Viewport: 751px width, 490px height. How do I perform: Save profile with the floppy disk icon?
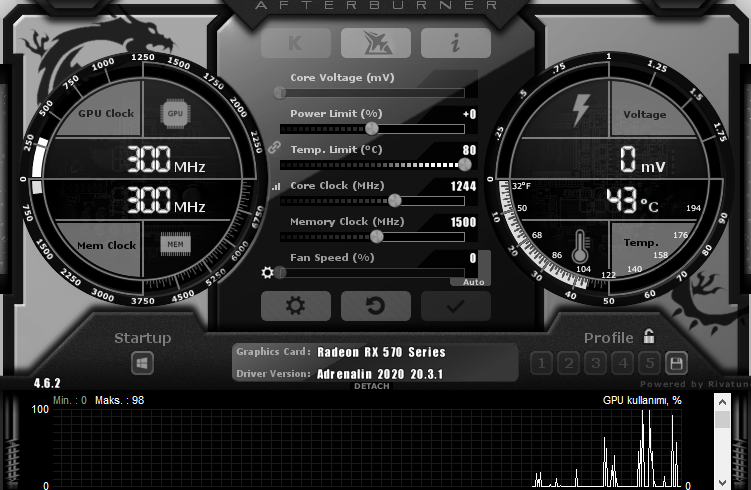[676, 363]
